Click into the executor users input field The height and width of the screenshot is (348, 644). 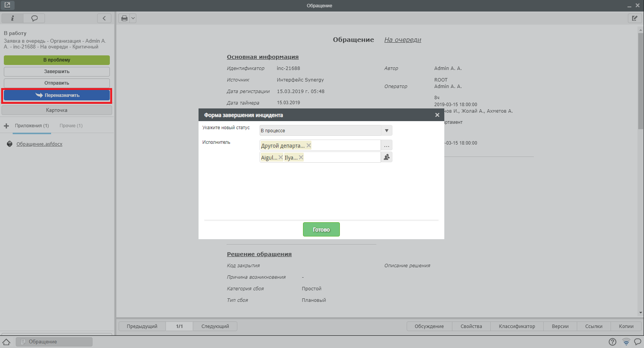tap(320, 157)
